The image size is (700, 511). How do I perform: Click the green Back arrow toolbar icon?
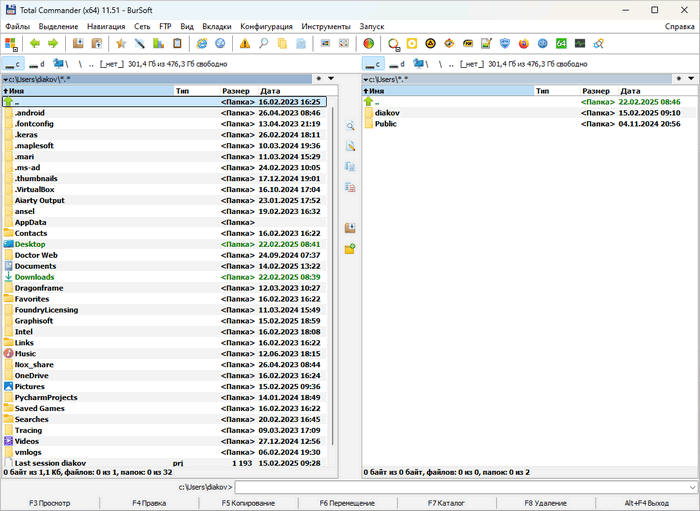point(35,43)
